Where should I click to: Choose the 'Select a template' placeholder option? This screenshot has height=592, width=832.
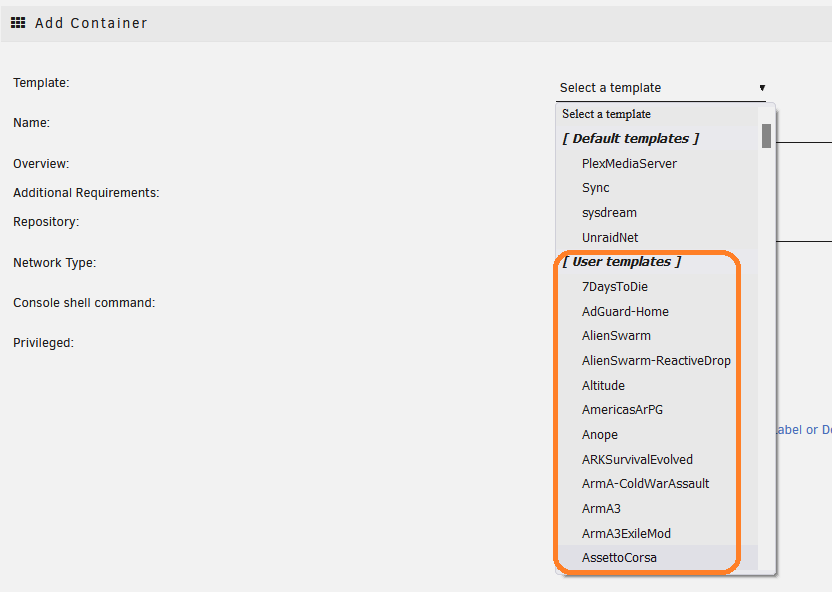pos(657,114)
